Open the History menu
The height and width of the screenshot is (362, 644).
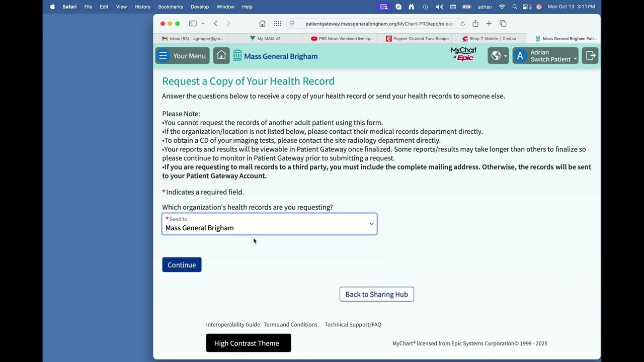pos(142,7)
